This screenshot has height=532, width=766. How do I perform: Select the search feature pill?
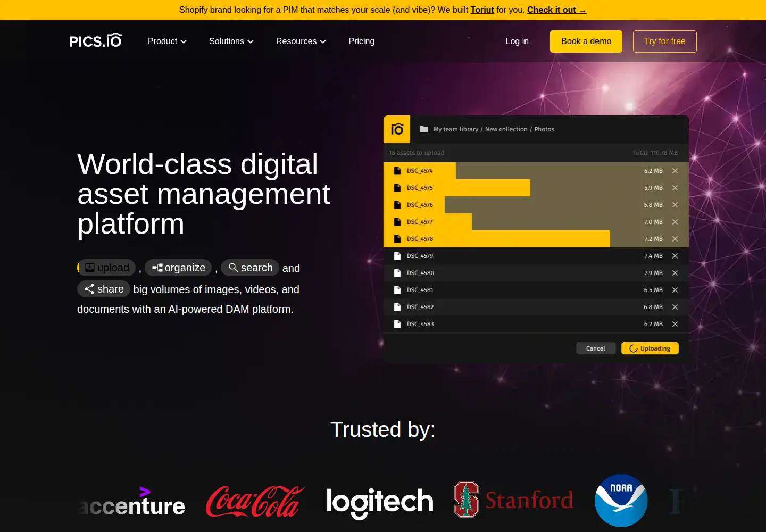(250, 268)
